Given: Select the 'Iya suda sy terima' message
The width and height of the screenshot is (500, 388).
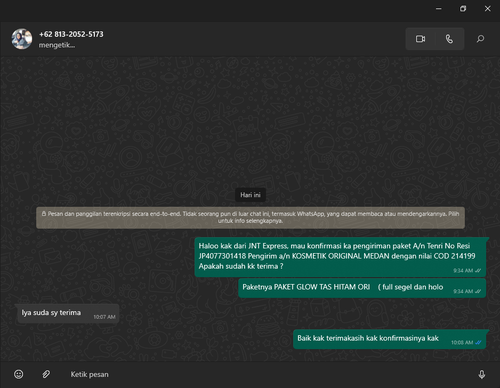Looking at the screenshot, I should click(68, 313).
